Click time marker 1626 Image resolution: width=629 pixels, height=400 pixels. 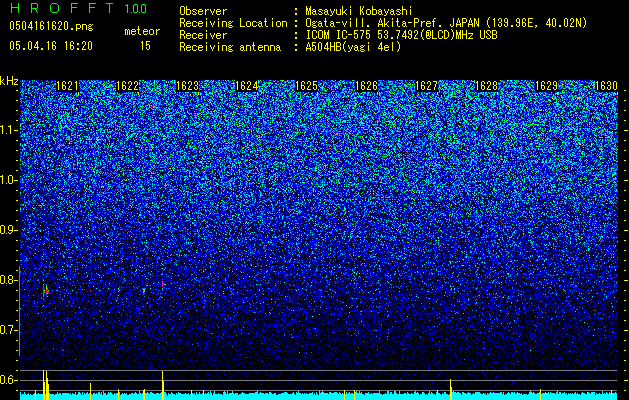[366, 86]
